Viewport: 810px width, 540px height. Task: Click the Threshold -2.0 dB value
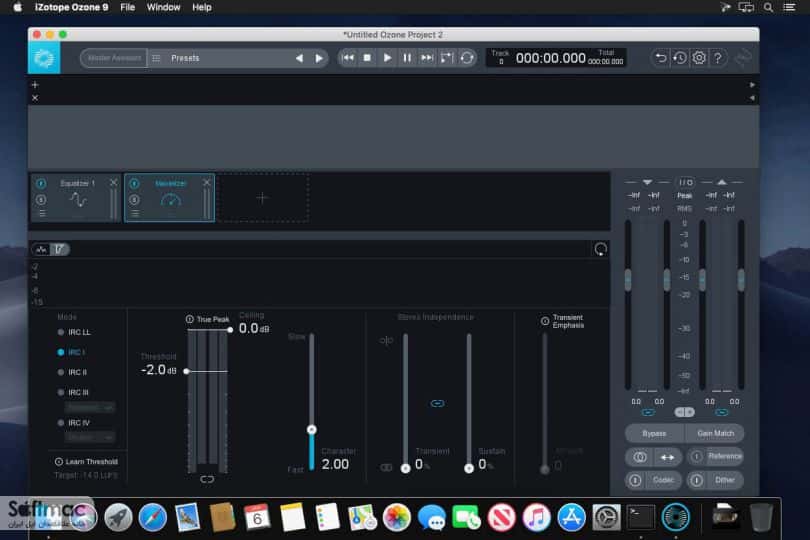coord(159,370)
